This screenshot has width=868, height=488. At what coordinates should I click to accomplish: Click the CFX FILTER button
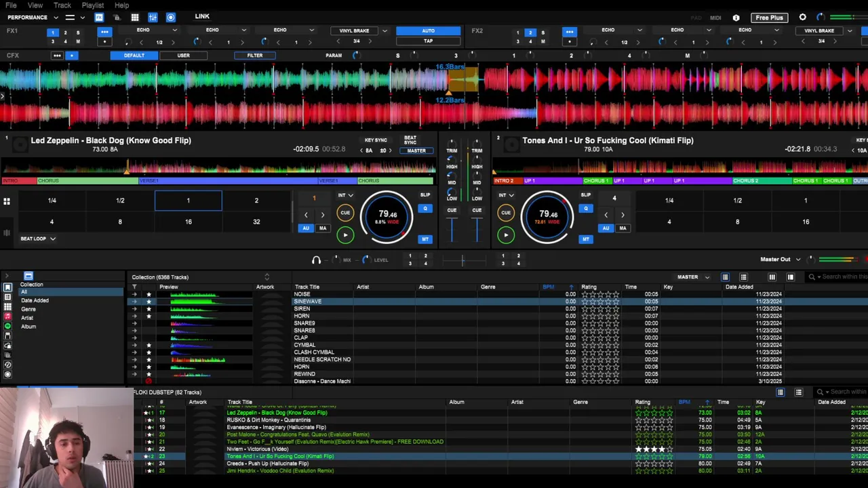(255, 56)
